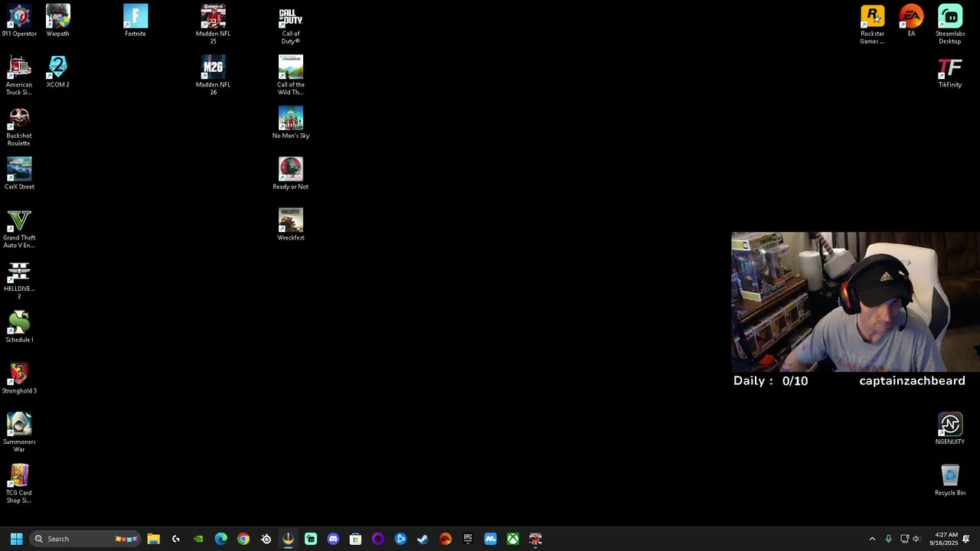Open network status tray icon
This screenshot has width=980, height=551.
[x=904, y=539]
